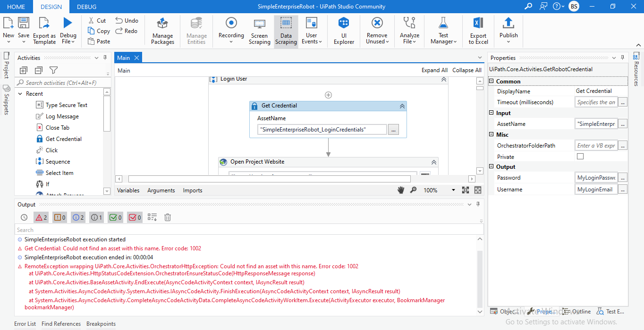Toggle error messages filter showing 2
The width and height of the screenshot is (644, 330).
[x=41, y=217]
